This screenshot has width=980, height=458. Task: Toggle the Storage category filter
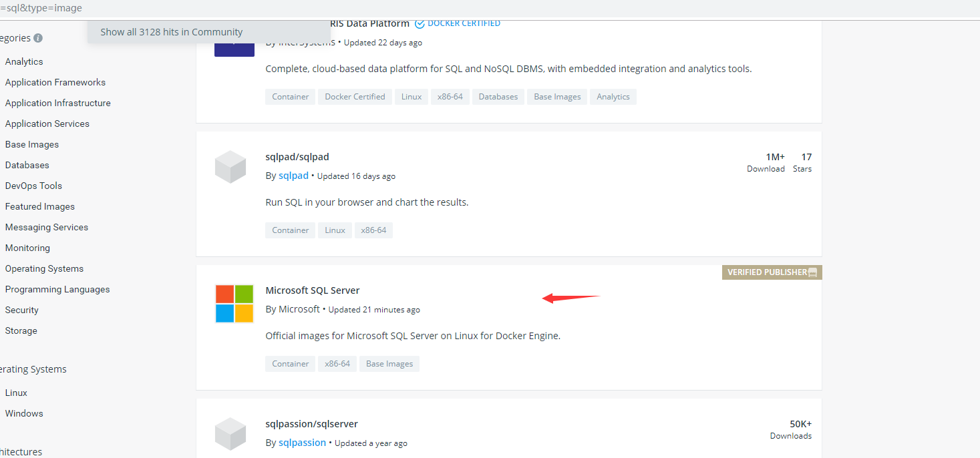pos(21,330)
